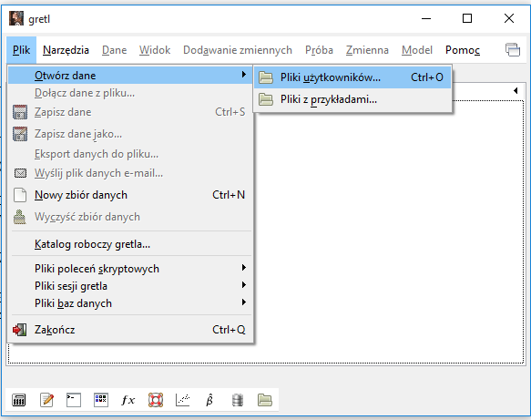The image size is (531, 420).
Task: Open the data files folder icon in toolbar
Action: point(264,400)
